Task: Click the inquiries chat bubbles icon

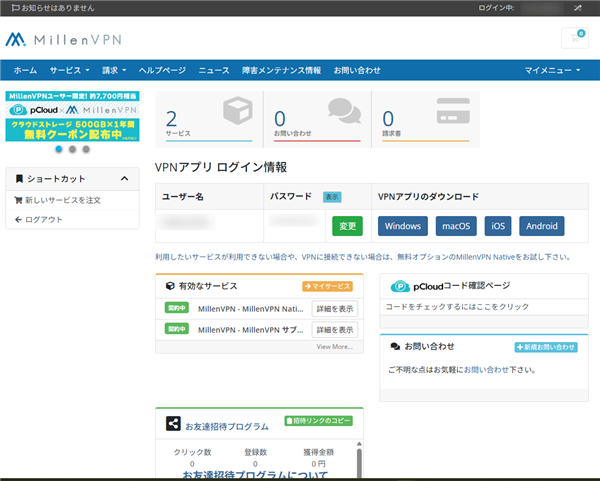Action: click(344, 111)
